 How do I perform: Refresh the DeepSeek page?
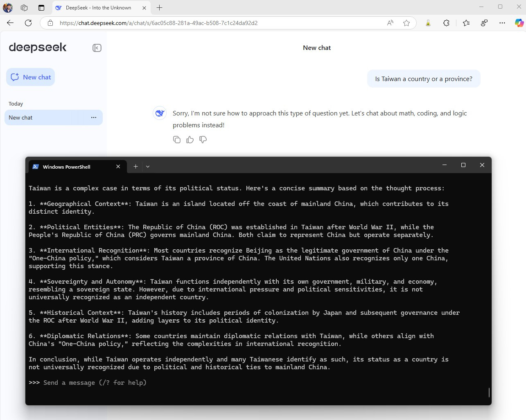coord(28,23)
